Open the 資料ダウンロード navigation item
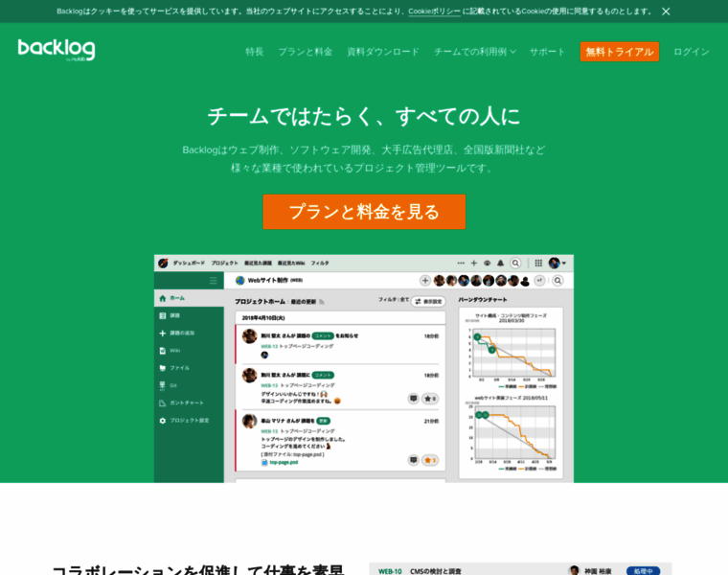 (383, 52)
